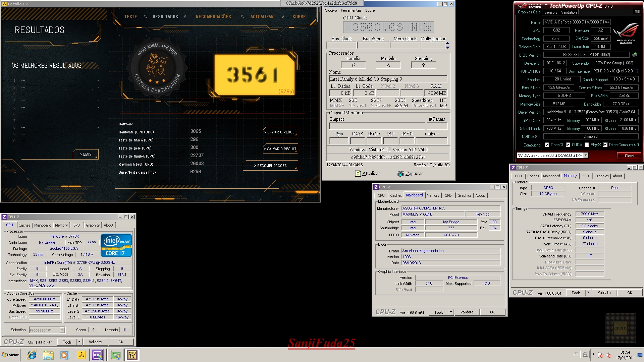Expand Tools arrow in CPU-Z CPU window
The image size is (644, 362).
[79, 342]
